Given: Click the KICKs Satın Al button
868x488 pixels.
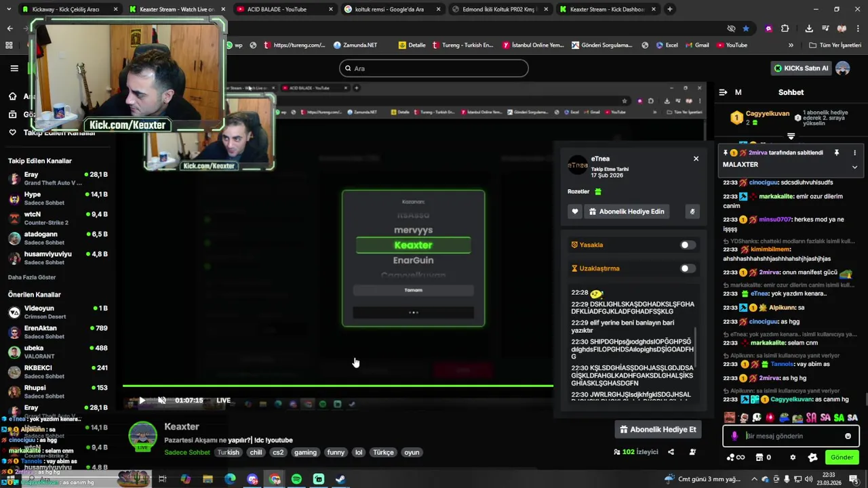Looking at the screenshot, I should click(x=801, y=68).
